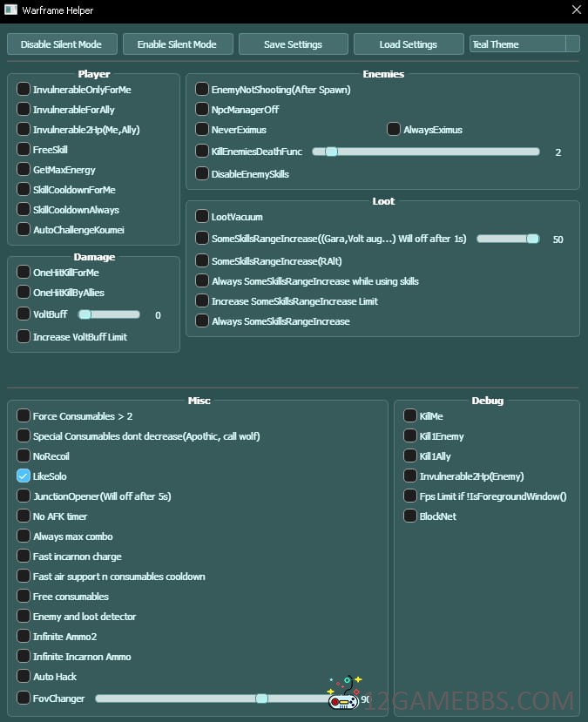
Task: Enable the KillMe debug option
Action: 410,416
